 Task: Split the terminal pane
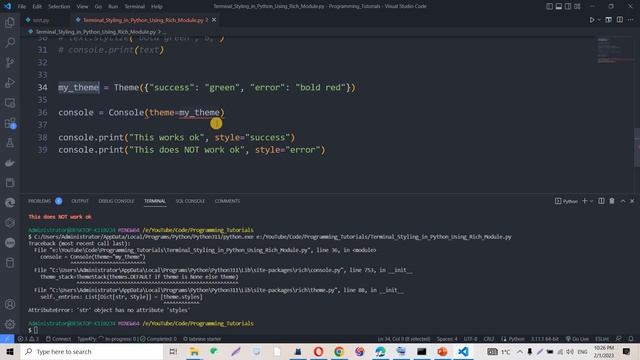[x=601, y=201]
